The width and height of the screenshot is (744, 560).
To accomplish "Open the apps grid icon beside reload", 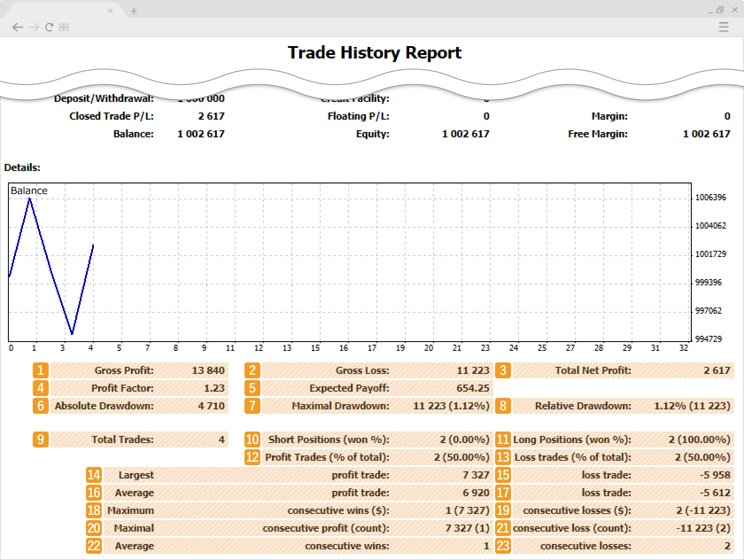I will 64,27.
